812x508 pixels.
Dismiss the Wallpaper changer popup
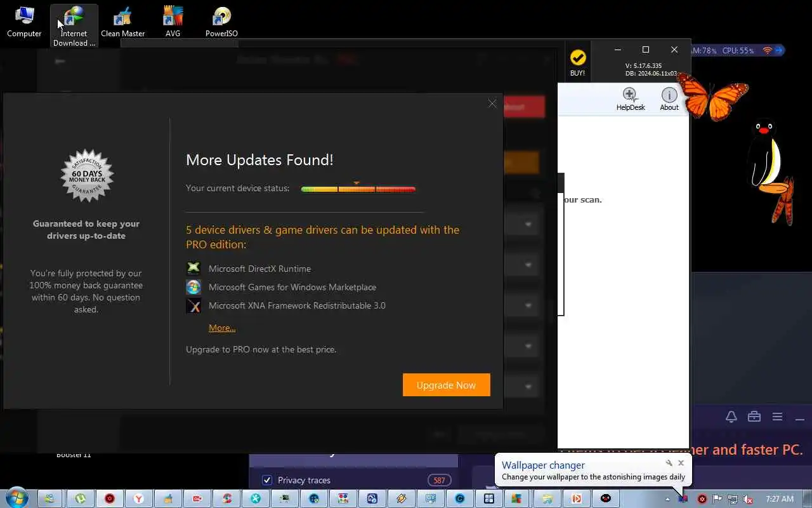click(x=681, y=463)
